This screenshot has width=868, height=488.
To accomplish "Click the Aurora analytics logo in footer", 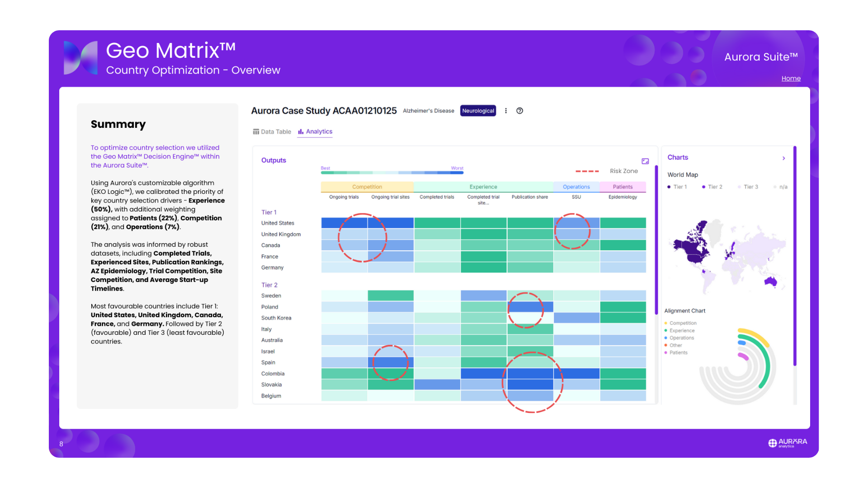I will (788, 443).
